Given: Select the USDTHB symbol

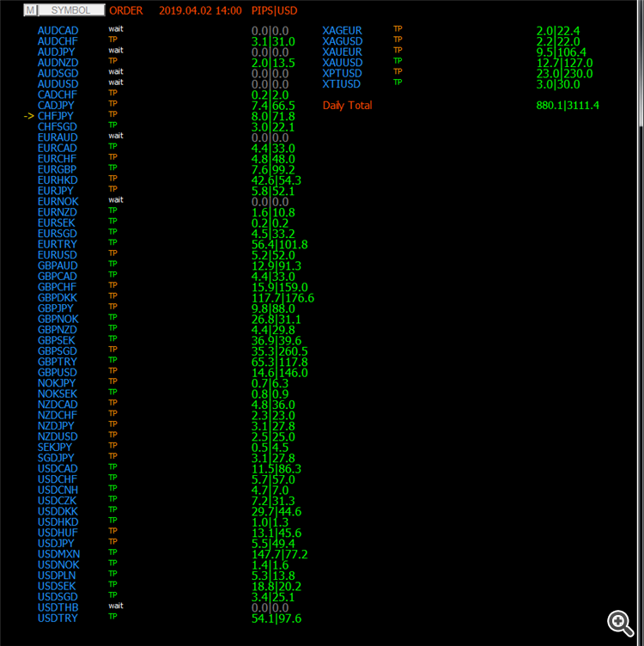Looking at the screenshot, I should (58, 607).
